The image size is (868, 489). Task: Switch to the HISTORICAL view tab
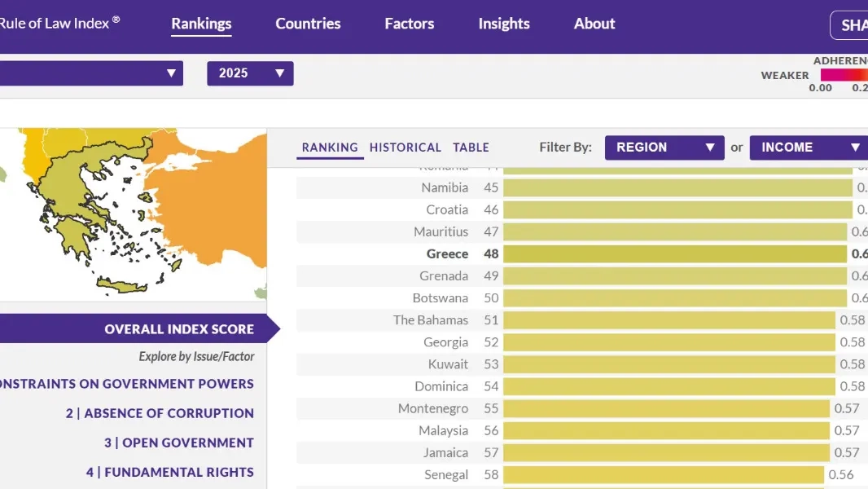(x=405, y=148)
